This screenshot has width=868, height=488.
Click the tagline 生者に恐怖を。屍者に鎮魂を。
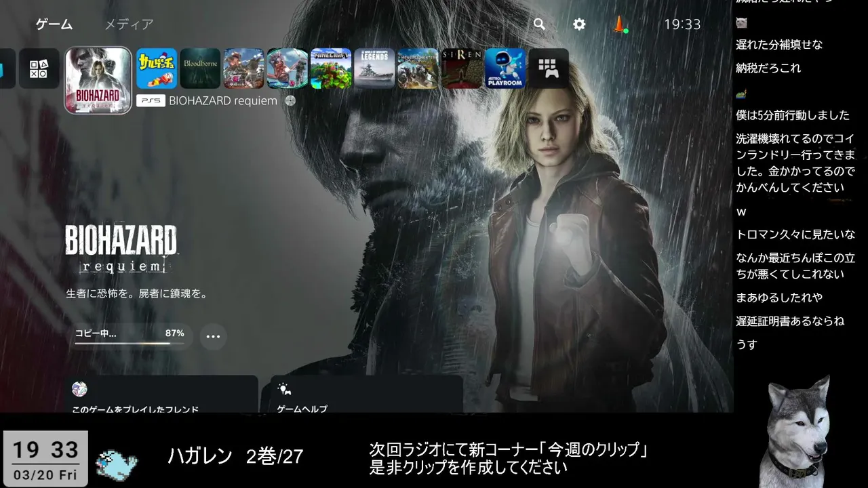pos(136,294)
